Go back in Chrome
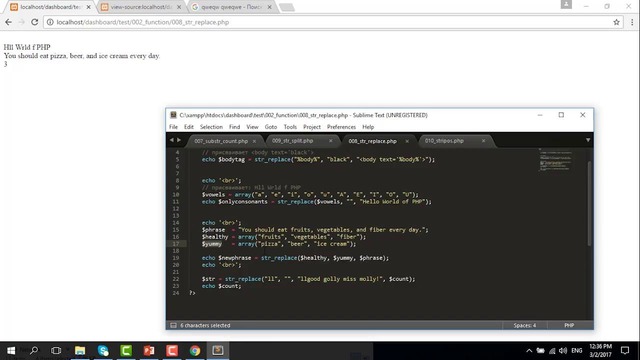 tap(9, 22)
